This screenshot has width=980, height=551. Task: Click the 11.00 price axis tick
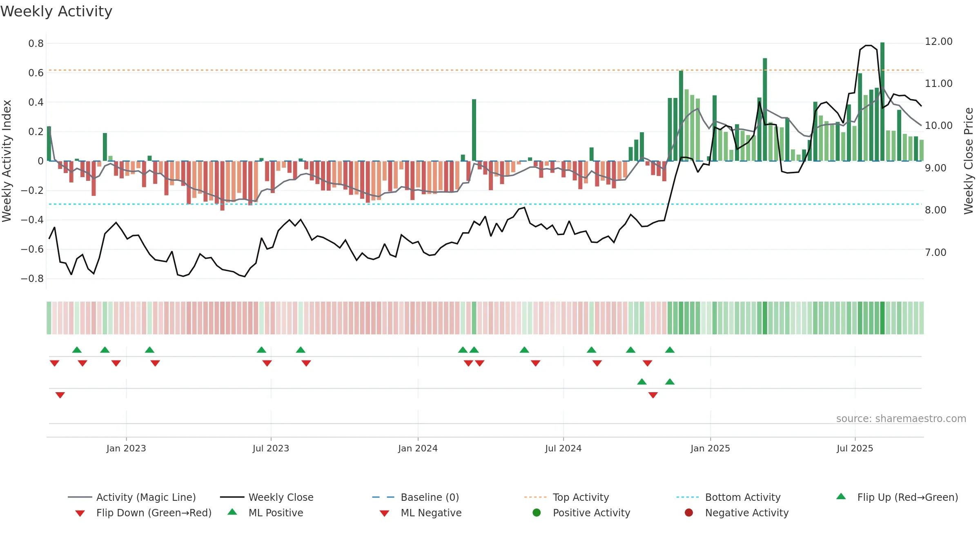coord(938,84)
